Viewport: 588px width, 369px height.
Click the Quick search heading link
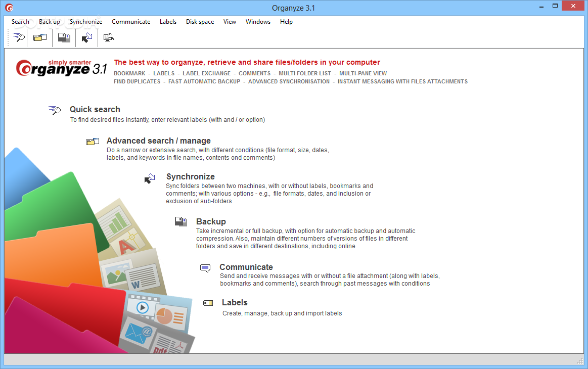[x=95, y=110]
